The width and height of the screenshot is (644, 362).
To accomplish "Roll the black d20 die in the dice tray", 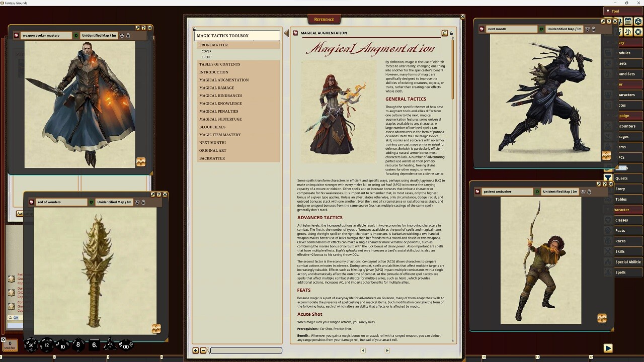I will coord(31,345).
